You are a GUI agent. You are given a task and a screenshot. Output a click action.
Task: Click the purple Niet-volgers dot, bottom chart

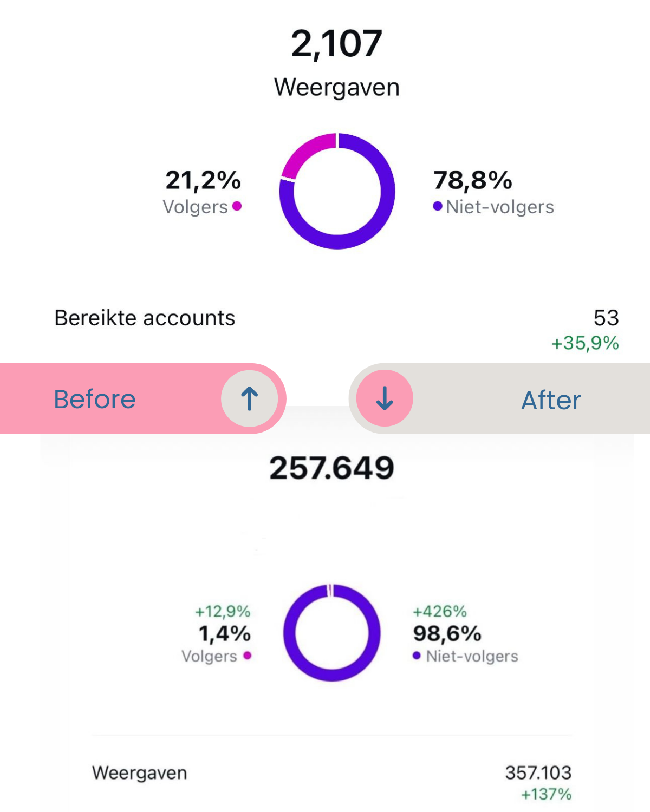[x=417, y=656]
